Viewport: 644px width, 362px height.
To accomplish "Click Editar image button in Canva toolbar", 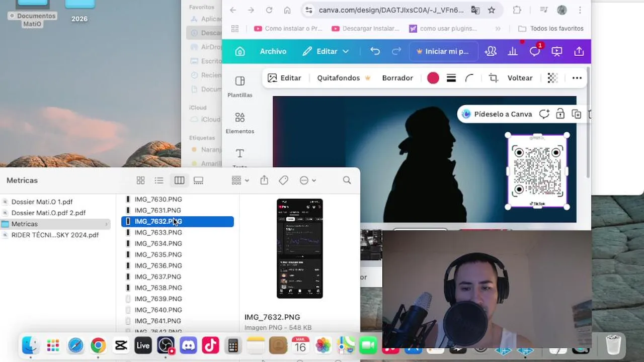I will pyautogui.click(x=284, y=78).
